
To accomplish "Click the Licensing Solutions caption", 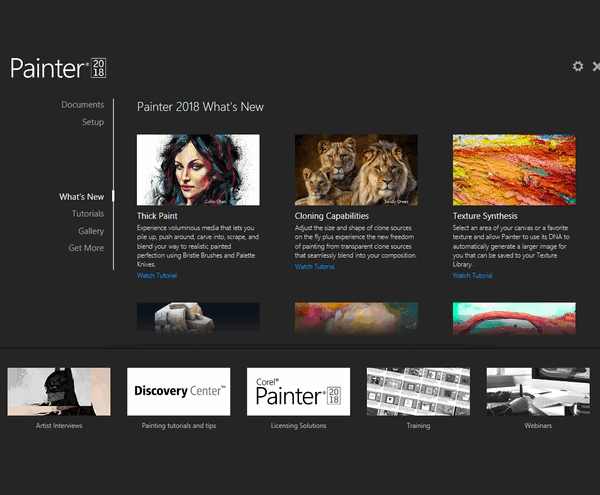I will point(298,426).
